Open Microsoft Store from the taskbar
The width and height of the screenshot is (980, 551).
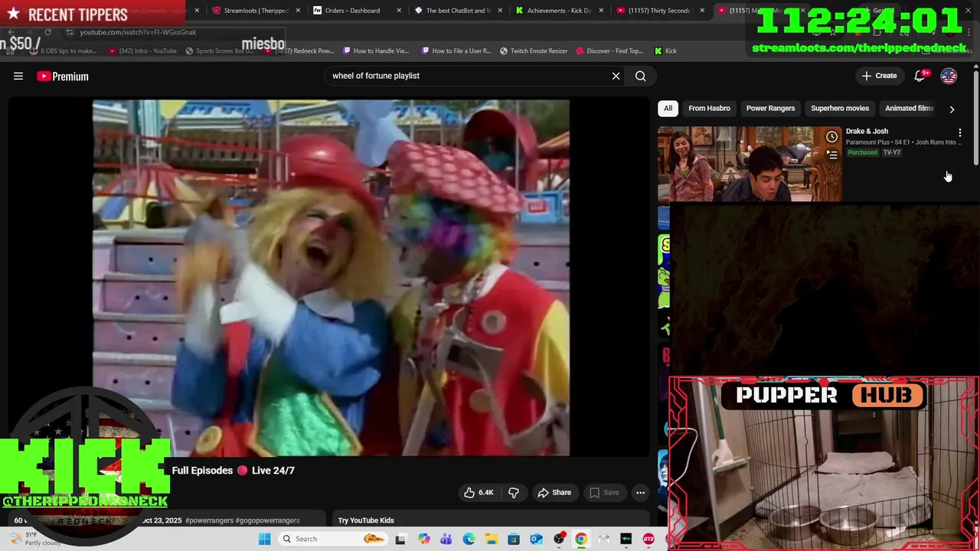[x=514, y=539]
